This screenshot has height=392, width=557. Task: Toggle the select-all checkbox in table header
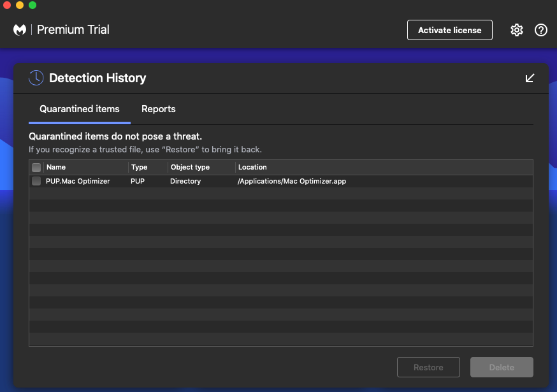click(x=36, y=168)
